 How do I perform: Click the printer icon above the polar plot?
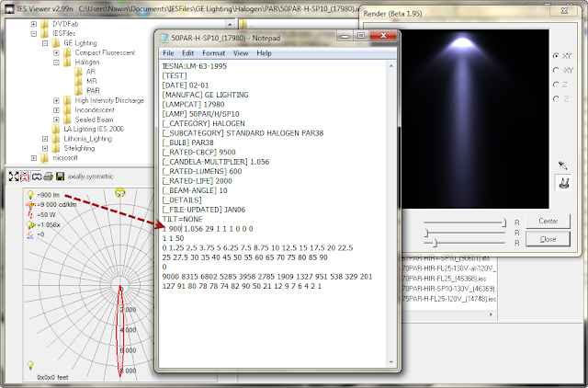pos(49,177)
